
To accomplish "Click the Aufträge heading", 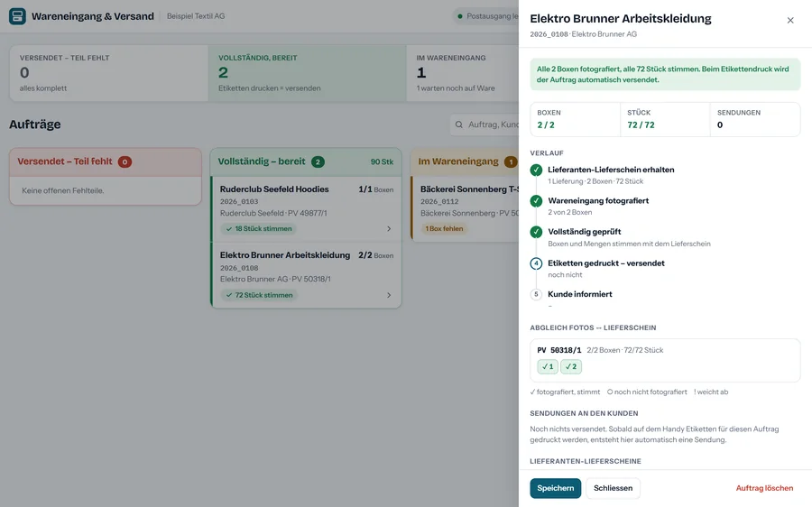I will pyautogui.click(x=34, y=124).
